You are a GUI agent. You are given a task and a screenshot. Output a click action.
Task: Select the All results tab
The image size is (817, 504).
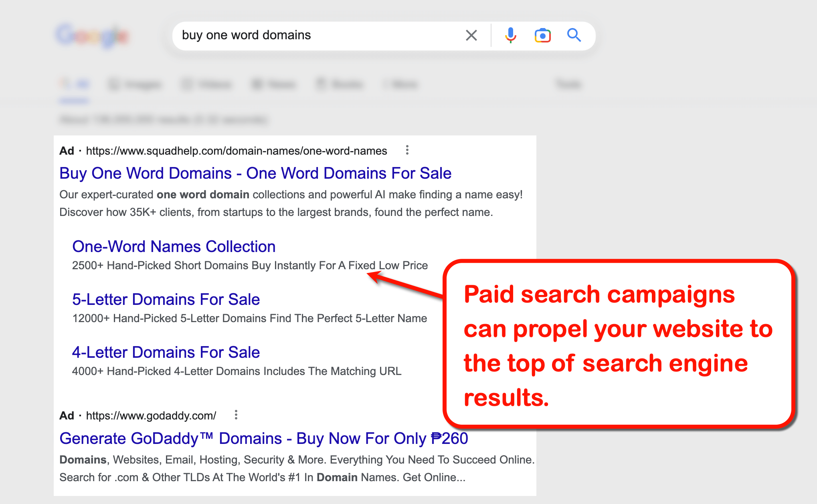(75, 84)
